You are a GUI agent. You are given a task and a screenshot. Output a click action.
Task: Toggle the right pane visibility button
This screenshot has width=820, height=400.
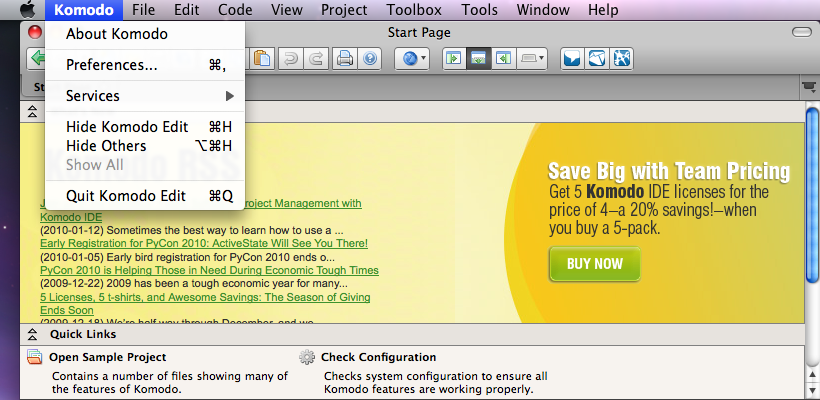tap(504, 59)
